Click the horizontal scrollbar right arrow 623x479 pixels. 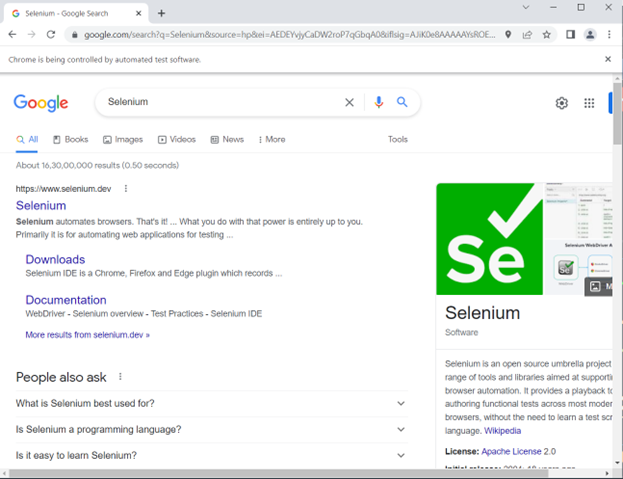pos(607,473)
